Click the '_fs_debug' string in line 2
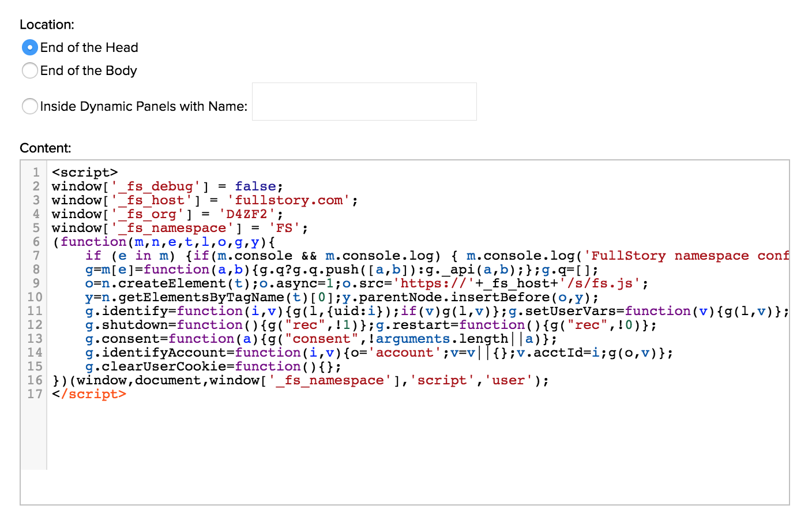 156,186
